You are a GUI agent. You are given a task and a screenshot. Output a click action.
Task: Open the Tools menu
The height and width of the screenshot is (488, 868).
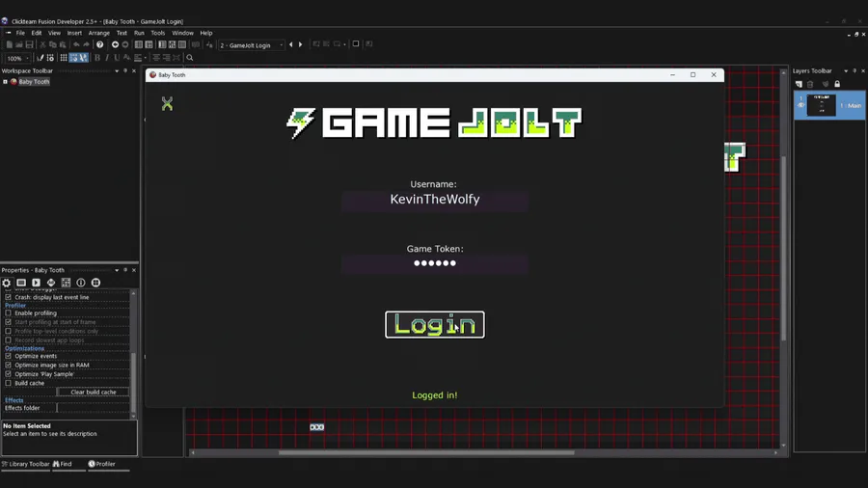click(158, 33)
